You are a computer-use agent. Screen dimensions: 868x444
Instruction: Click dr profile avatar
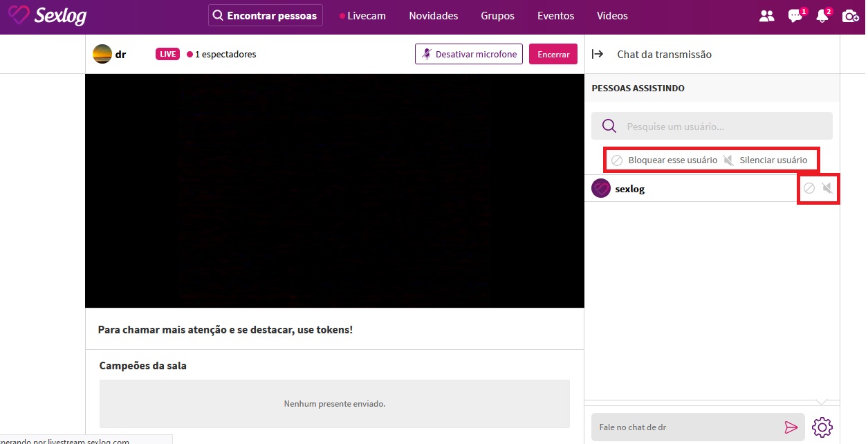[x=102, y=54]
